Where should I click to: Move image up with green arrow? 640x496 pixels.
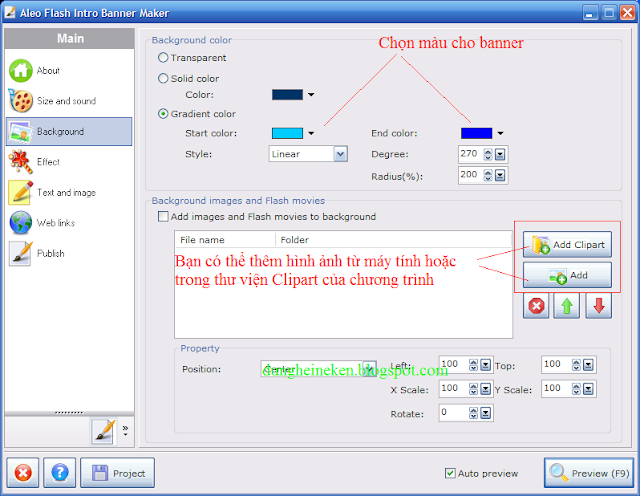(567, 306)
